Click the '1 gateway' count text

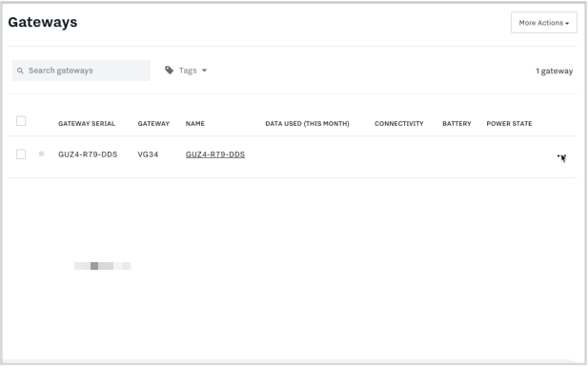point(555,71)
